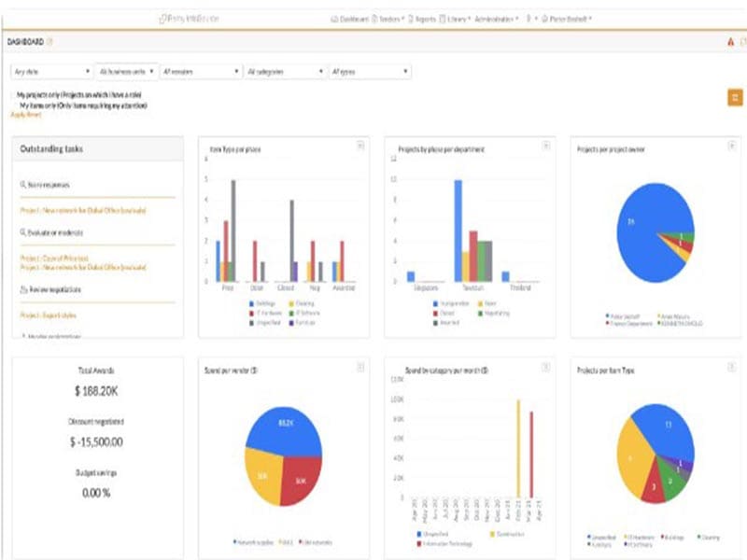Open the options icon on Projects by phase per department chart
The image size is (747, 560).
545,145
